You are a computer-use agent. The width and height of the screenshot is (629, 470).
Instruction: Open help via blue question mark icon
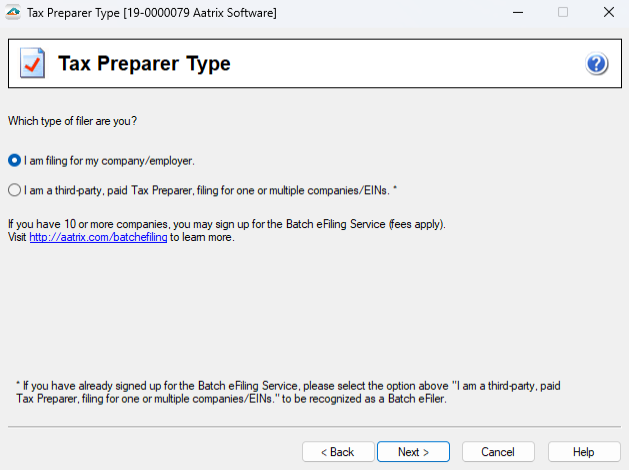click(597, 65)
